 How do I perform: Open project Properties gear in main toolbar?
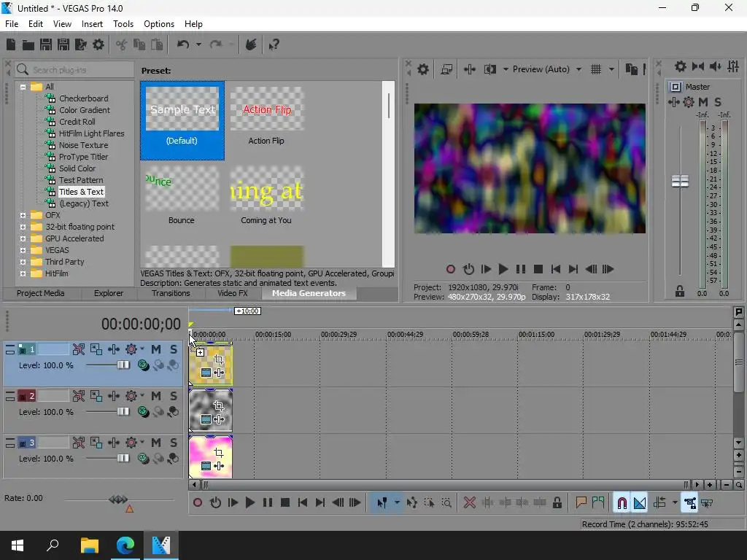(98, 44)
